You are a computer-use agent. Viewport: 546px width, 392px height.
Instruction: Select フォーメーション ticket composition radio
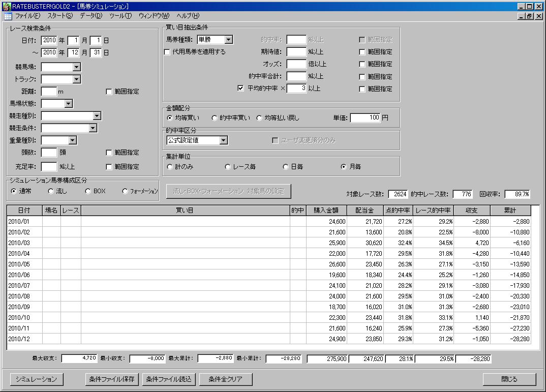(x=125, y=191)
